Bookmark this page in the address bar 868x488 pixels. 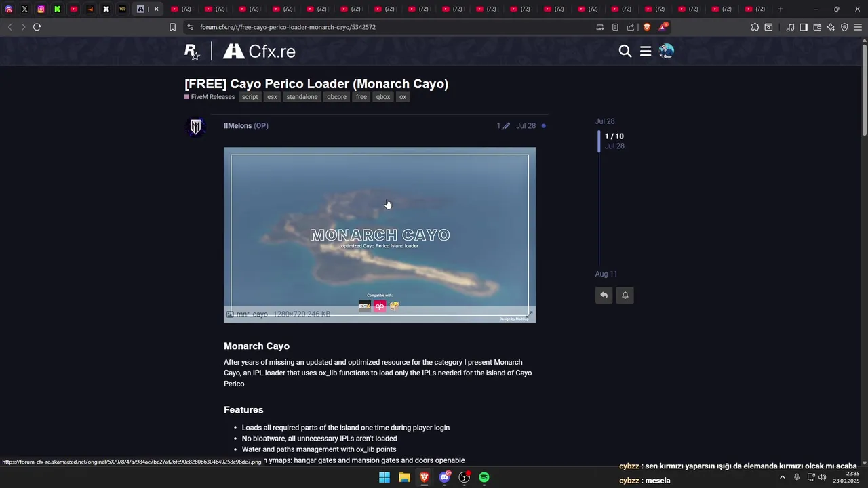(x=172, y=27)
